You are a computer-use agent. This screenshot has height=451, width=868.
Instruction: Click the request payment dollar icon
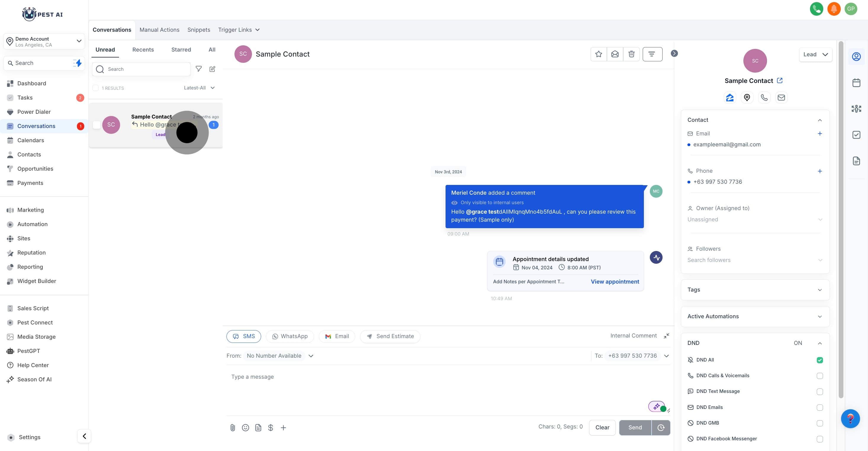pyautogui.click(x=271, y=428)
